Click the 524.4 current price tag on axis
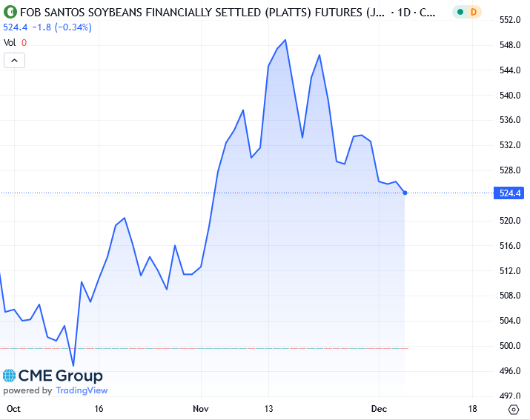Image resolution: width=530 pixels, height=420 pixels. [509, 193]
